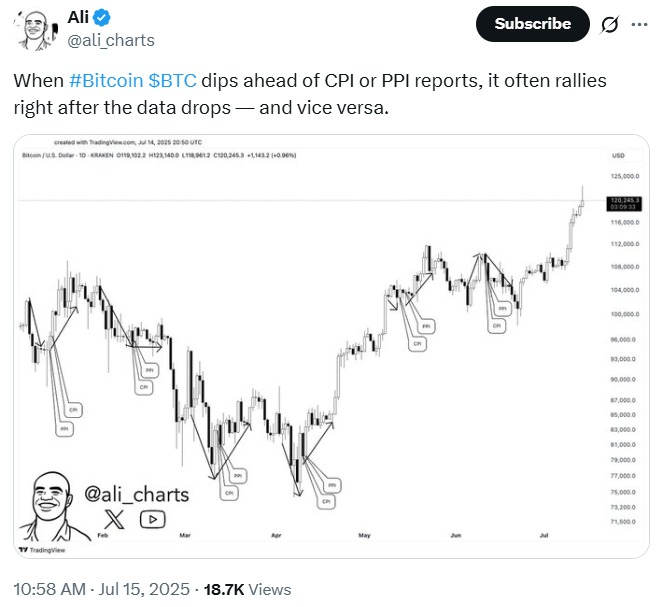Open Ali's profile avatar
The image size is (661, 607).
coord(35,30)
